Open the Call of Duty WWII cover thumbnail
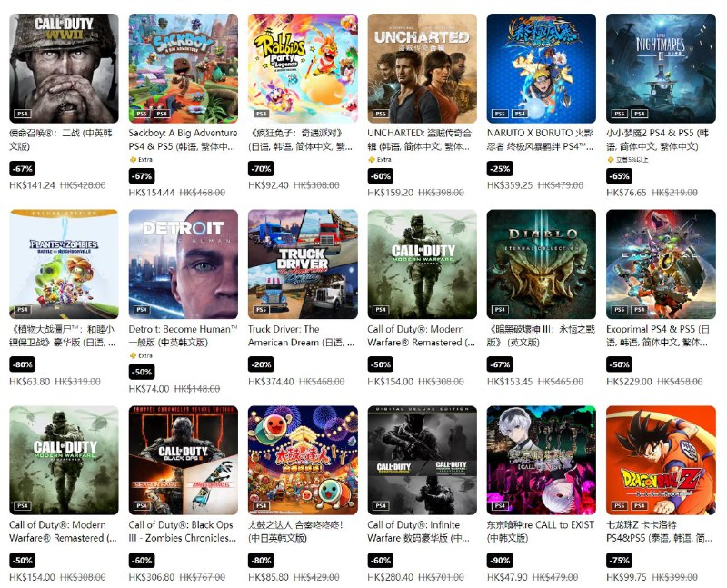 pos(64,68)
